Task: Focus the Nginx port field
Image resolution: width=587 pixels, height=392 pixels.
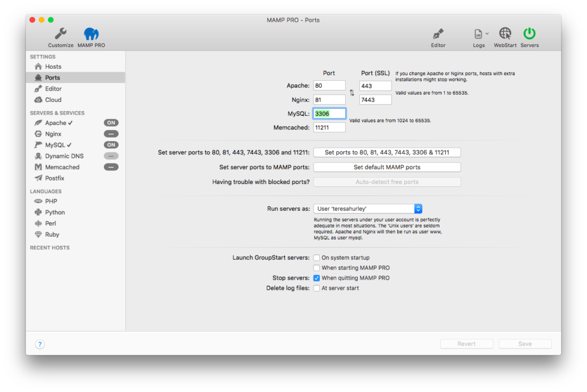Action: point(329,100)
